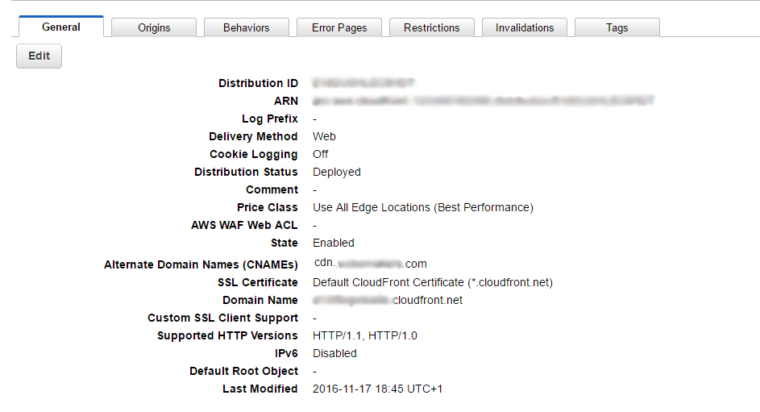The image size is (760, 412).
Task: Switch to the Tags tab
Action: (x=617, y=28)
